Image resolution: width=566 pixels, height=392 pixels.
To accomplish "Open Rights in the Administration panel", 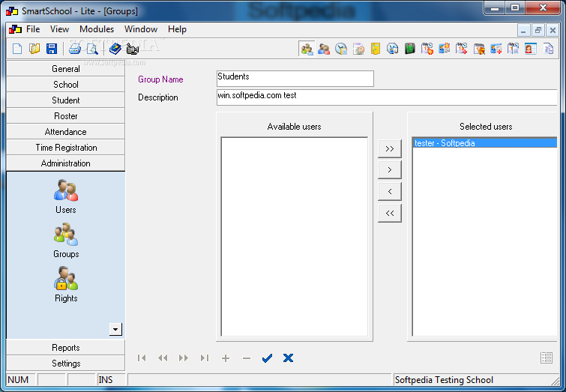I will [66, 284].
